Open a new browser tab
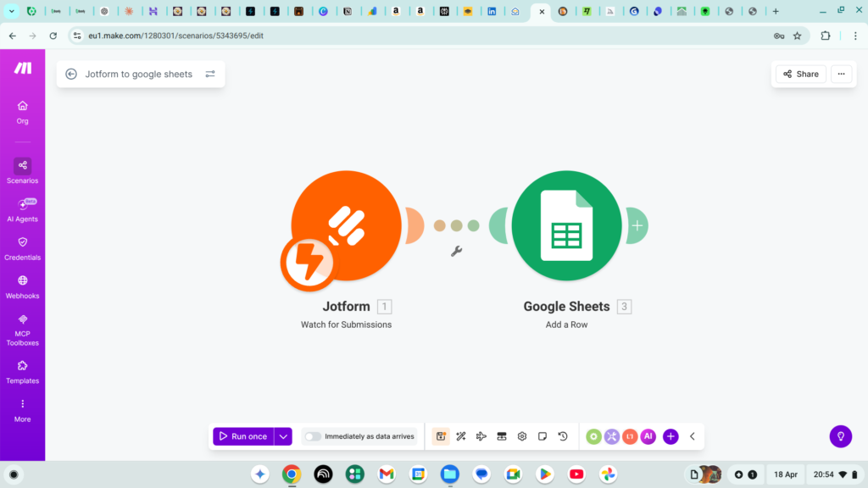This screenshot has width=868, height=488. [x=776, y=11]
